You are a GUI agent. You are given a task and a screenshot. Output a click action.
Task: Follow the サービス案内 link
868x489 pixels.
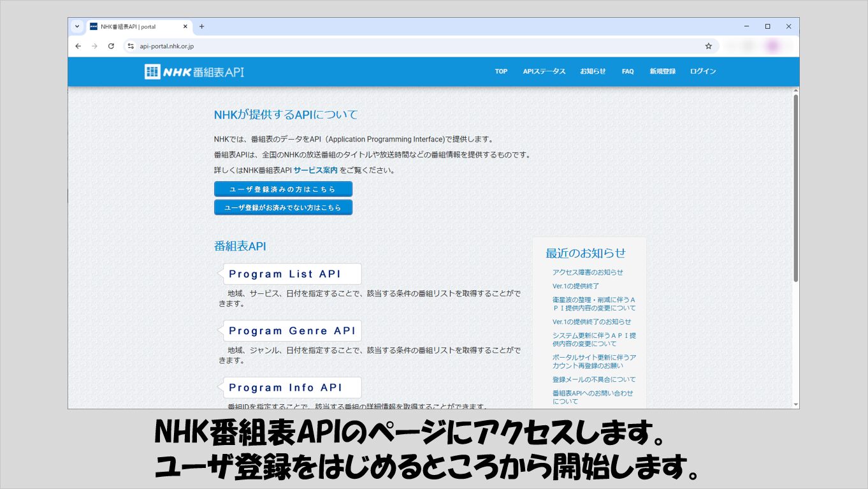pyautogui.click(x=315, y=170)
